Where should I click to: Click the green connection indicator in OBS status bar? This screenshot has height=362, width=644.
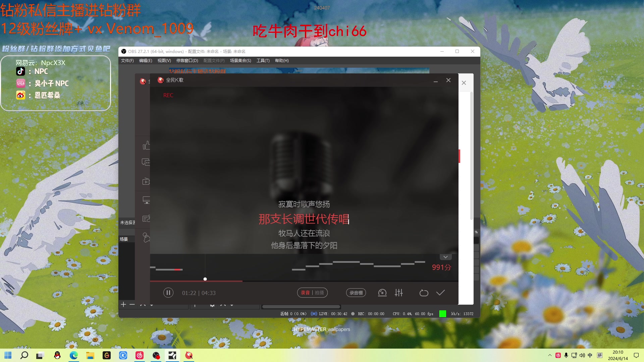[443, 314]
